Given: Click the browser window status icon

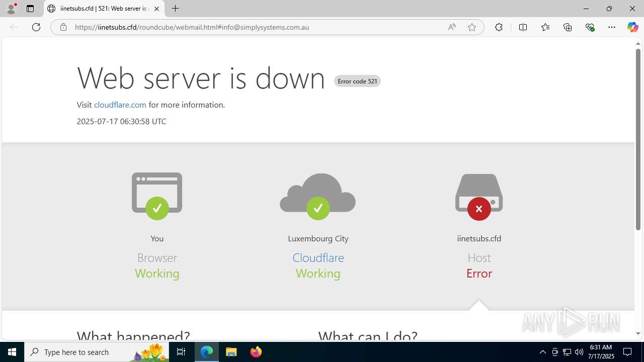Looking at the screenshot, I should coord(157,196).
